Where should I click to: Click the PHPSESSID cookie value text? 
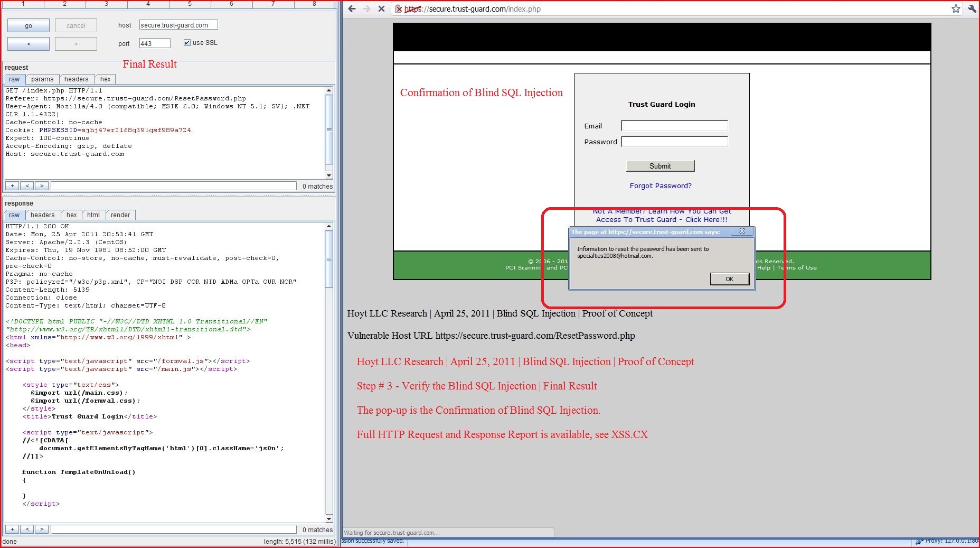136,130
